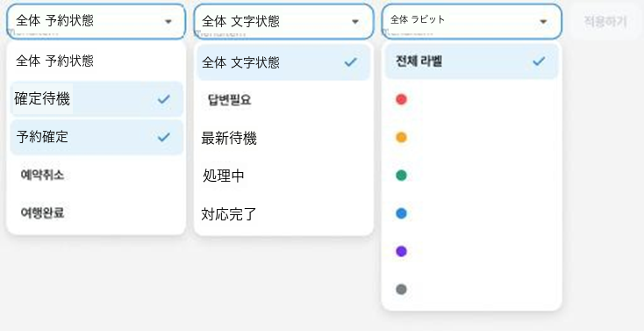Image resolution: width=644 pixels, height=331 pixels.
Task: Select the green label dot
Action: click(x=401, y=176)
